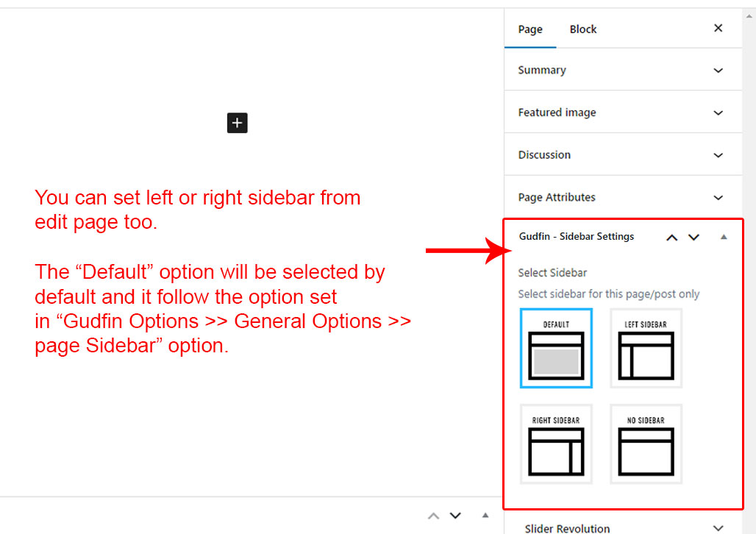Click the bottom metabox move down arrow

(455, 516)
